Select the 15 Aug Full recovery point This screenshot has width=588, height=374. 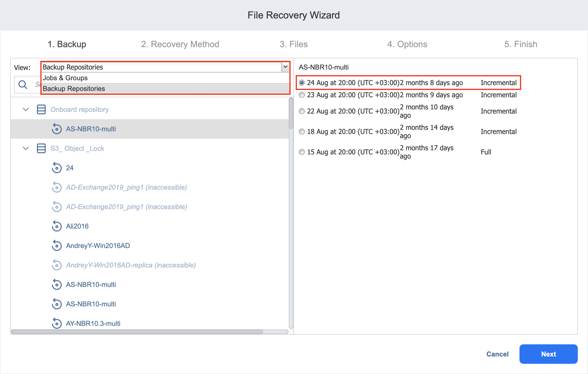pyautogui.click(x=302, y=152)
